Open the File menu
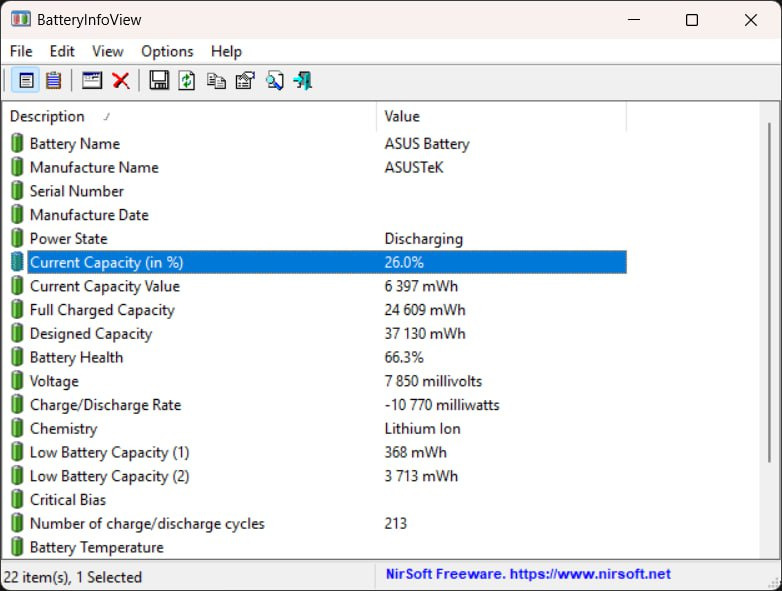The height and width of the screenshot is (591, 782). [x=21, y=51]
